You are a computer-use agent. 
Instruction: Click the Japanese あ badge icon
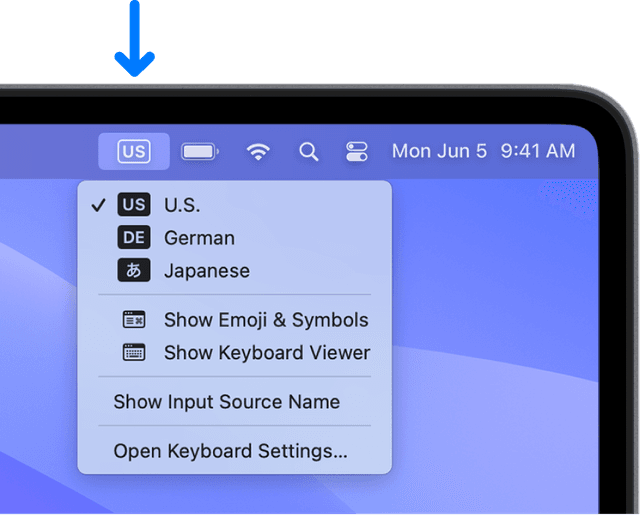coord(134,271)
